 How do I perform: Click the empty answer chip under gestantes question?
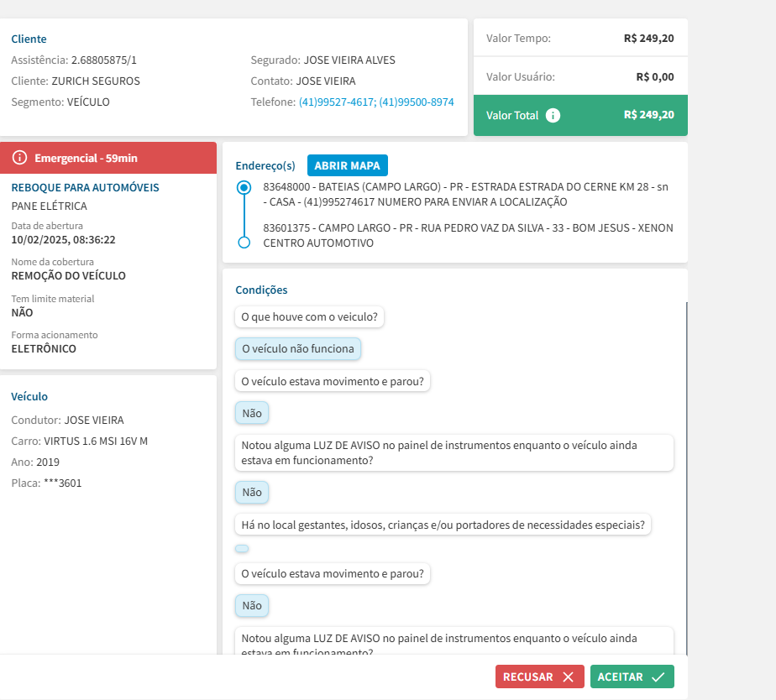[x=242, y=549]
